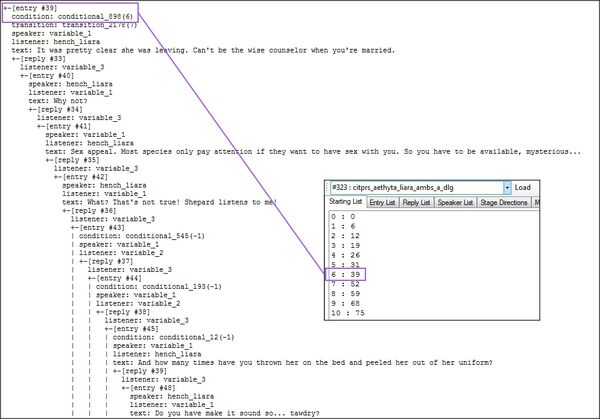Open the dialog file dropdown arrow
This screenshot has width=600, height=419.
click(507, 187)
